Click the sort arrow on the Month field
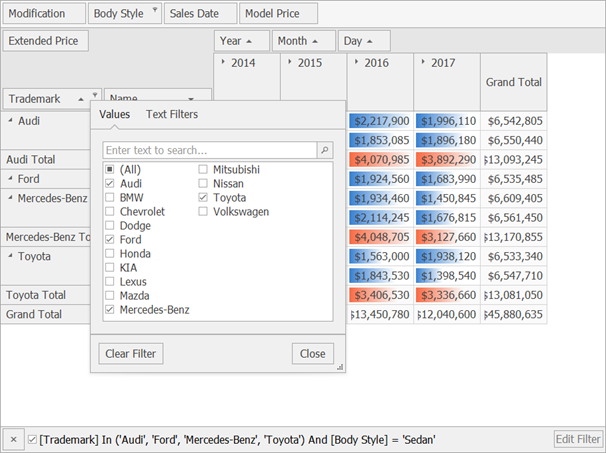The height and width of the screenshot is (453, 606). click(316, 41)
